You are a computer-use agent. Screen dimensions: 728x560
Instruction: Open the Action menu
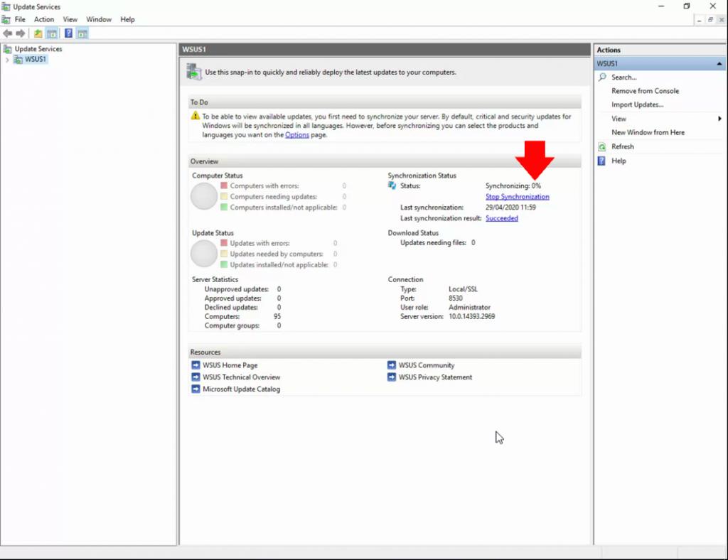pyautogui.click(x=44, y=19)
